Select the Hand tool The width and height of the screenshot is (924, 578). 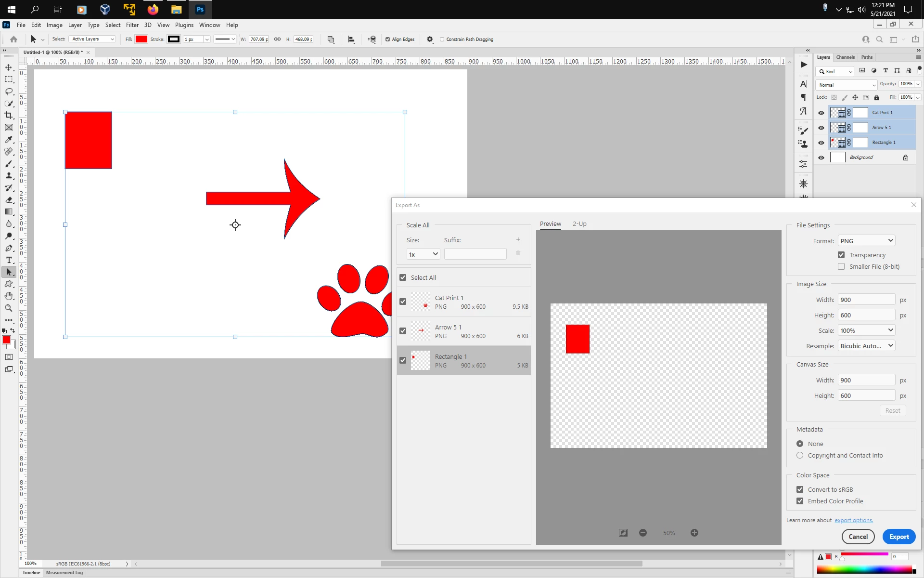click(x=9, y=296)
